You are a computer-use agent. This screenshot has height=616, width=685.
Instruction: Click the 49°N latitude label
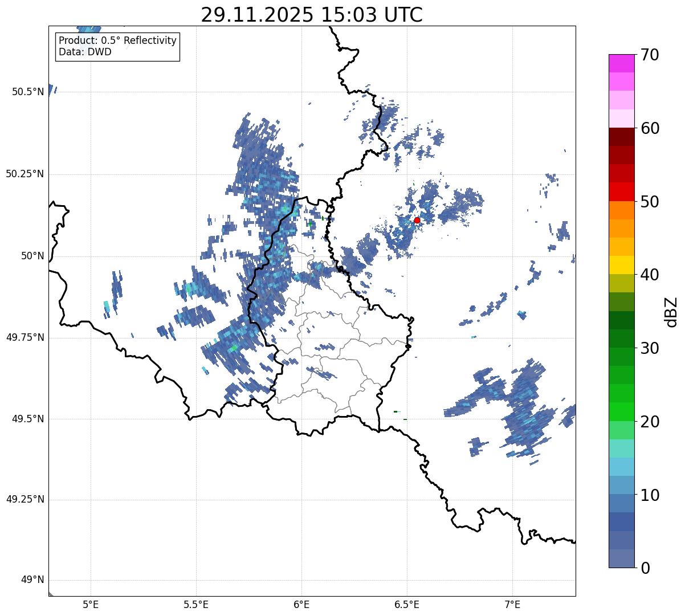[32, 580]
